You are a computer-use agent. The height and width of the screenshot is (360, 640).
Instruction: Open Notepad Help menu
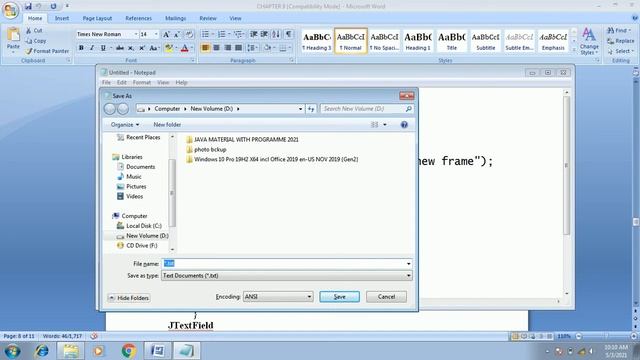181,82
